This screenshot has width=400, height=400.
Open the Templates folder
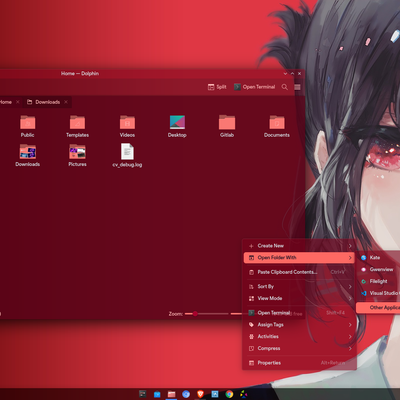click(77, 126)
